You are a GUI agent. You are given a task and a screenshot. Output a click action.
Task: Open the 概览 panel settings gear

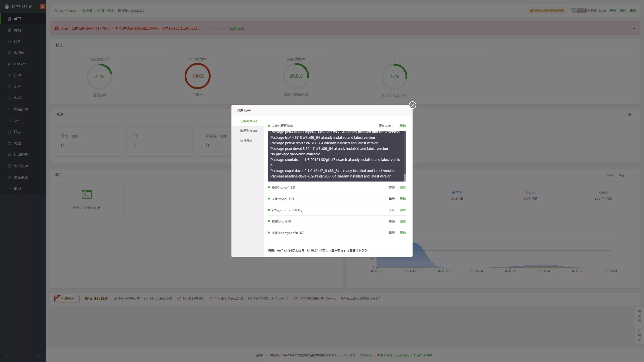pyautogui.click(x=630, y=114)
